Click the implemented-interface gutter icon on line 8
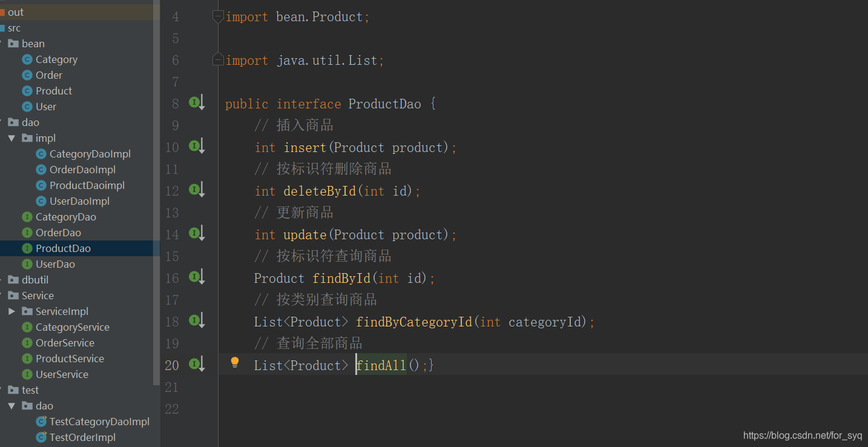 pyautogui.click(x=197, y=103)
